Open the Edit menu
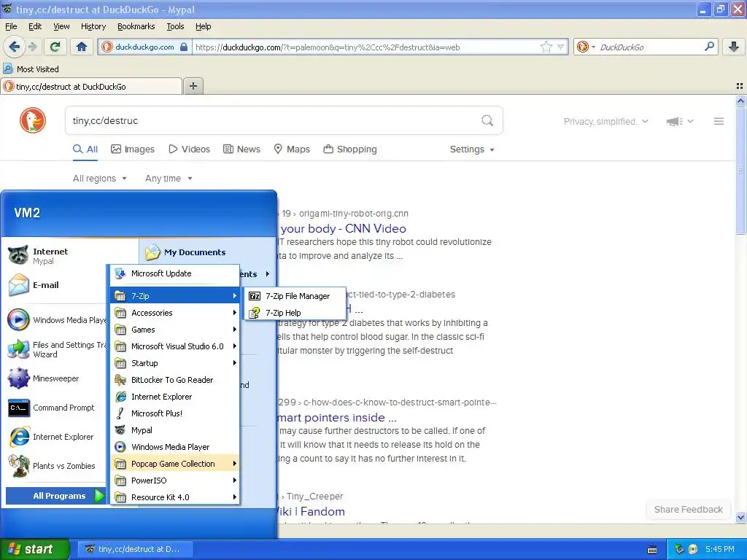747x560 pixels. coord(35,26)
